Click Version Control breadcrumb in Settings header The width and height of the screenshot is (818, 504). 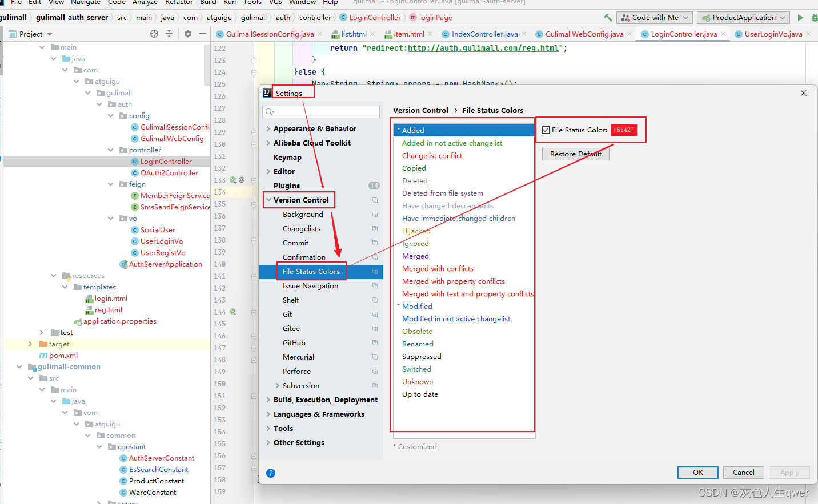tap(420, 111)
